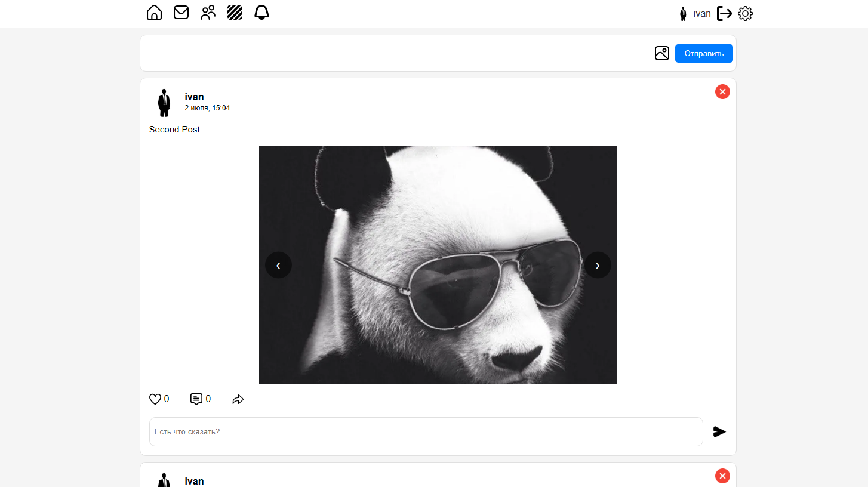Focus the Есть что сказать? comment field
Screen dimensions: 868x487
point(426,431)
